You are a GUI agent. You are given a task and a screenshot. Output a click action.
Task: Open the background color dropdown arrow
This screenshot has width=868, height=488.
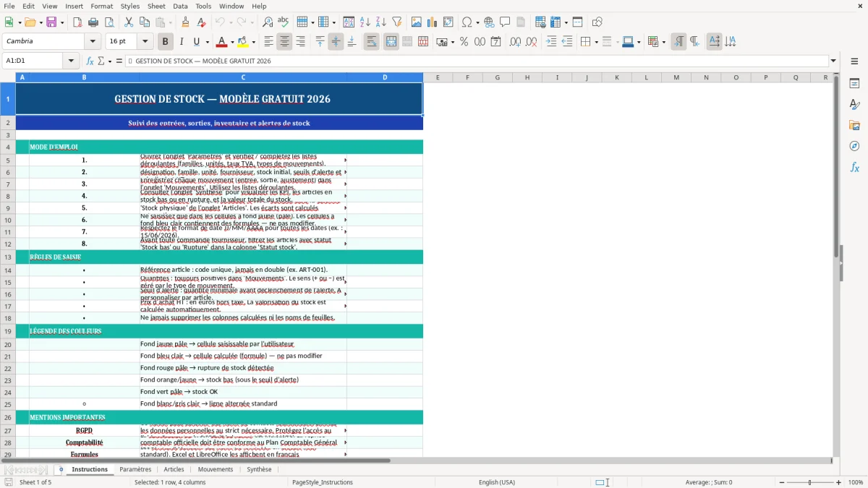[x=253, y=42]
